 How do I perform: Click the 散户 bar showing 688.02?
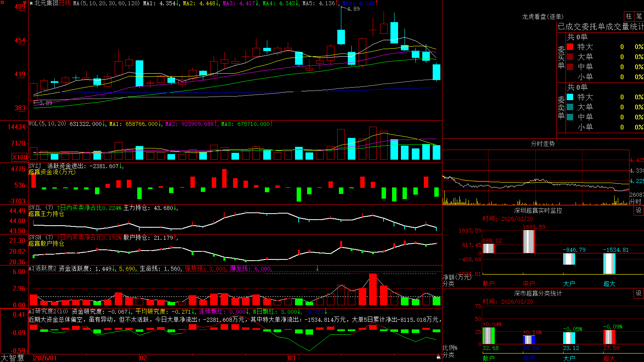pyautogui.click(x=489, y=249)
